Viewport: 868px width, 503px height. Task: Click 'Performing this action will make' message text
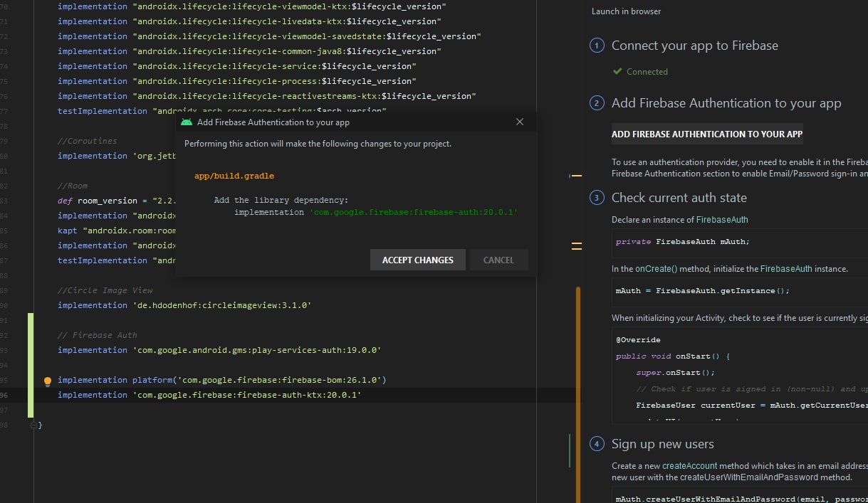tap(318, 144)
